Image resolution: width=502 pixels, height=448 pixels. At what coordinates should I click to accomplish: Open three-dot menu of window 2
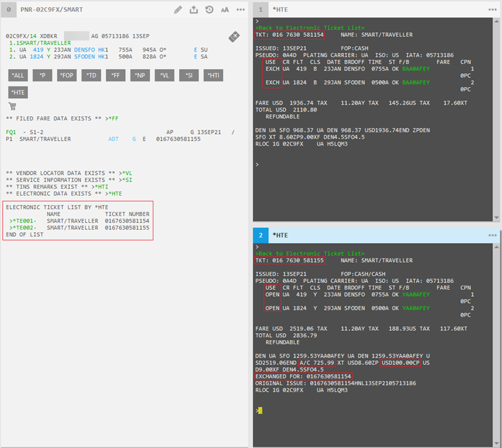492,235
